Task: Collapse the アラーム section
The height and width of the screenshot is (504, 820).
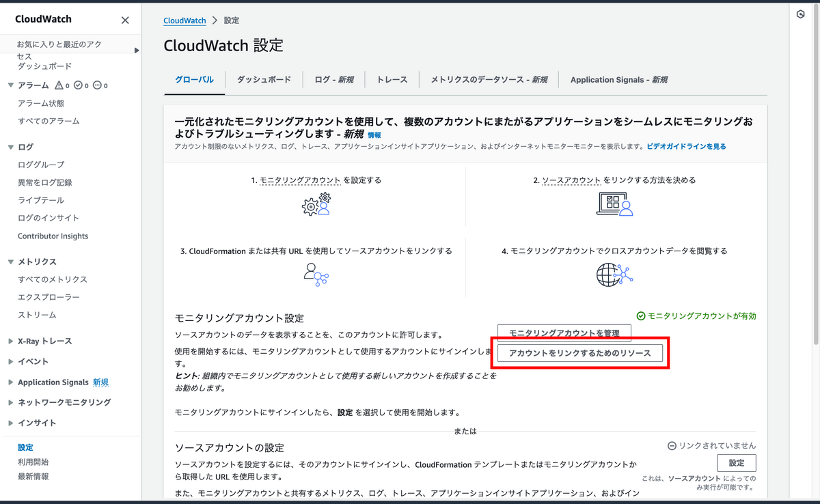Action: pyautogui.click(x=10, y=85)
